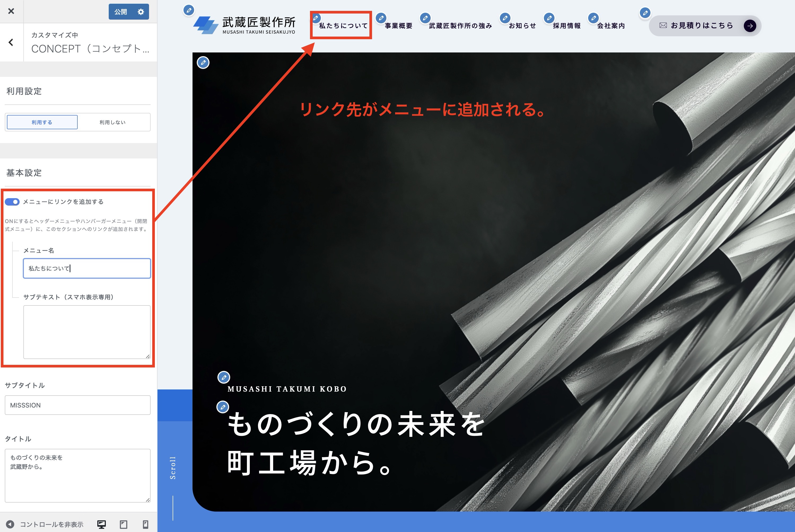Viewport: 795px width, 532px height.
Task: Click the arrow circle in estimate button
Action: click(x=750, y=26)
